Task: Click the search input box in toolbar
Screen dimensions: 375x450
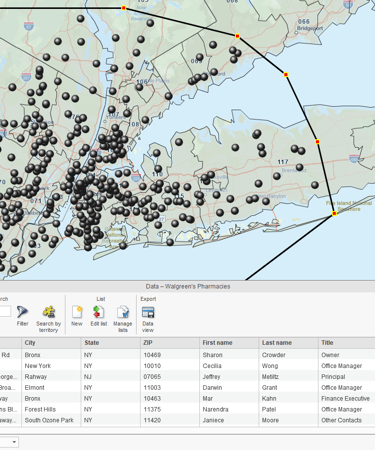Action: [5, 312]
